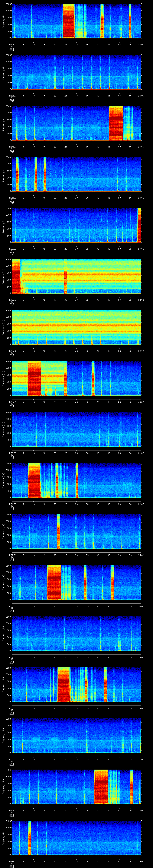
Task: Click the wide red burst in the 11:37:00 spectrogram
Action: click(x=101, y=787)
